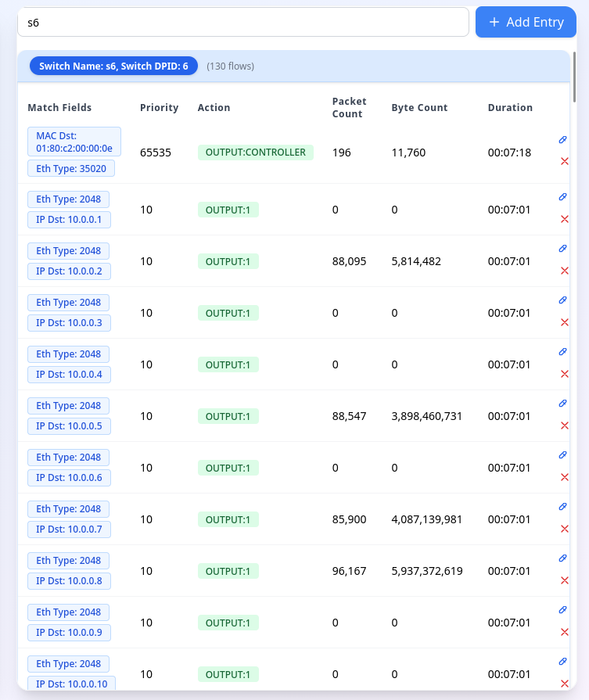Delete the OUTPUT:CONTROLLER flow entry
Viewport: 589px width, 700px height.
click(564, 162)
